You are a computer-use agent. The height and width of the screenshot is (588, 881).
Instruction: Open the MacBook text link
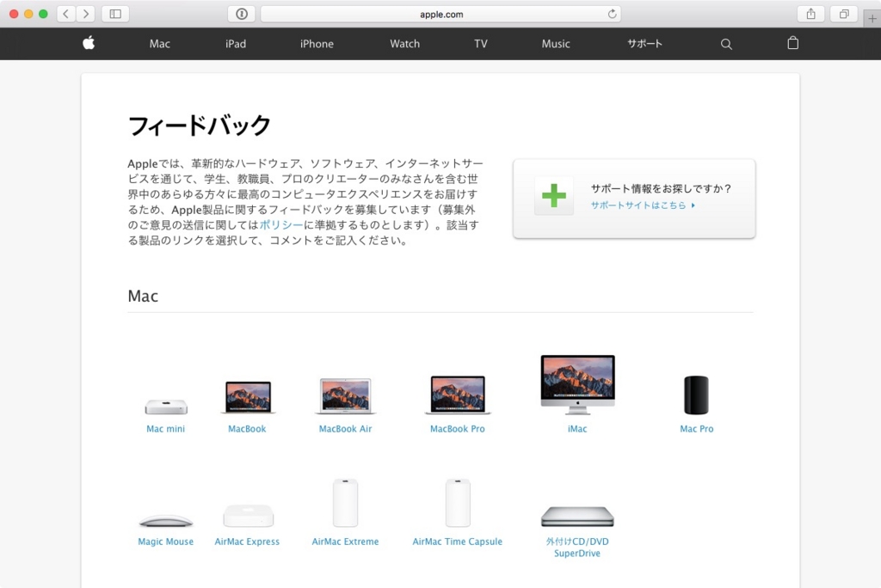[247, 428]
